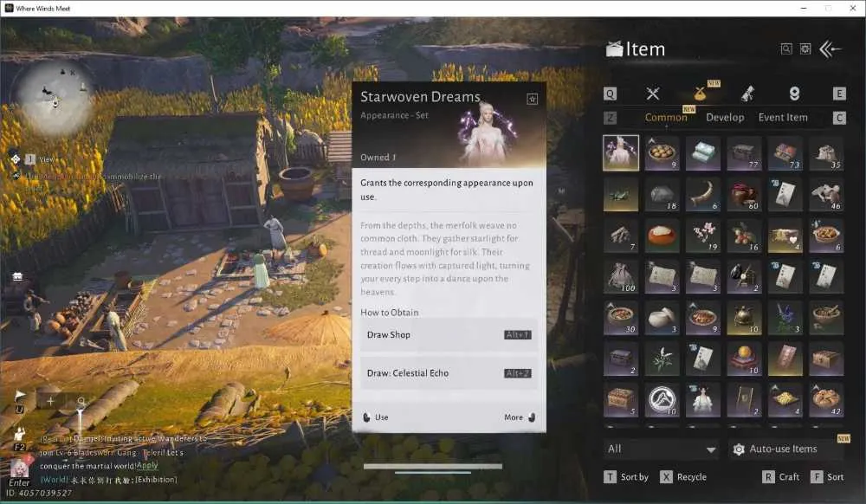The height and width of the screenshot is (504, 866).
Task: Select the gray rock item with count 18
Action: 662,194
